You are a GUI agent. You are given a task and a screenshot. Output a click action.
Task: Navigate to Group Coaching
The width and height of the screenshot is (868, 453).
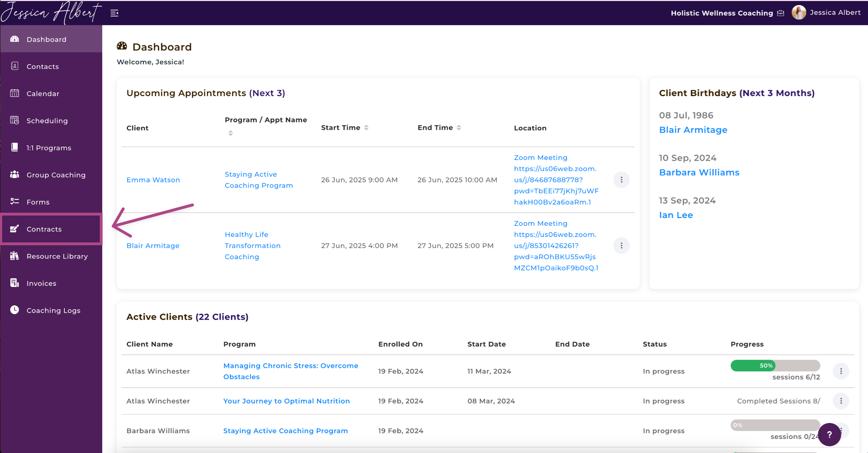pos(51,175)
